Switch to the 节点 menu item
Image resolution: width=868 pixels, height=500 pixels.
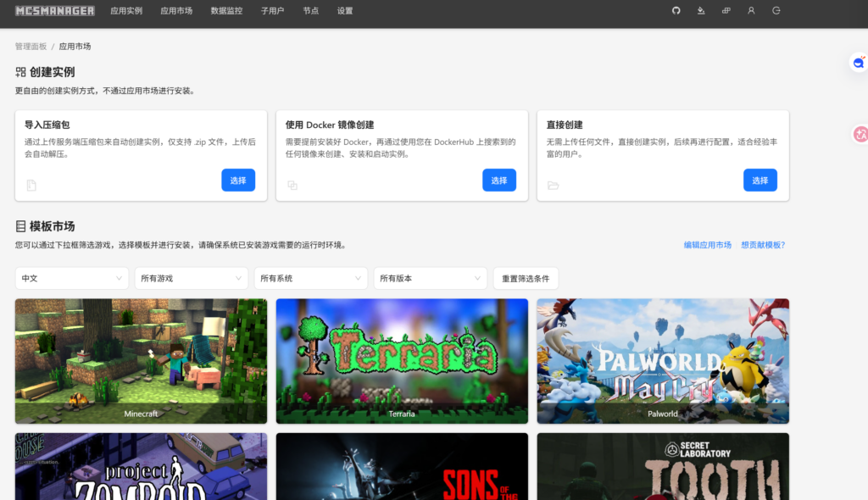click(310, 11)
